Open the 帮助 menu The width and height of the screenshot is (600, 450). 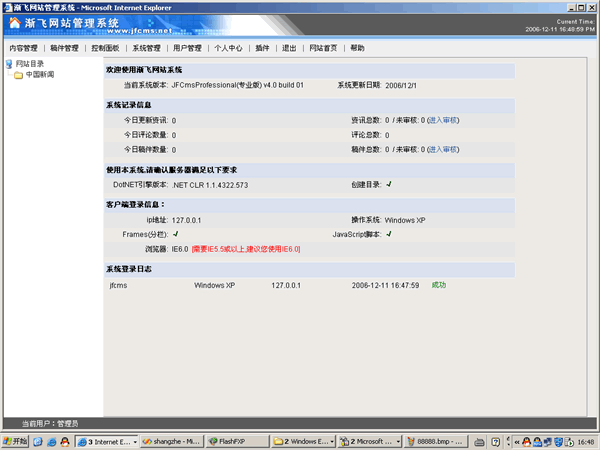pos(357,48)
